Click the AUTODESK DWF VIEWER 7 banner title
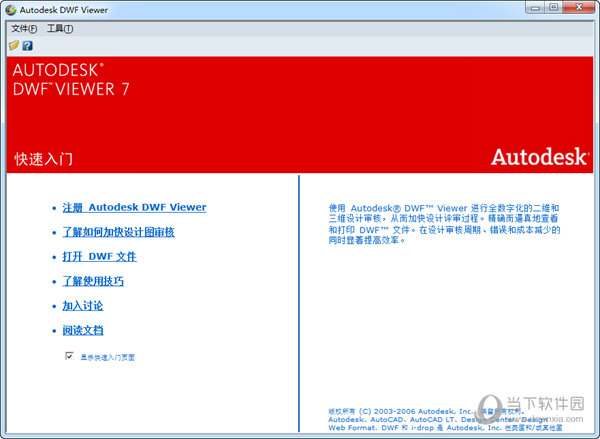Screen dimensions: 600x439 tap(71, 80)
